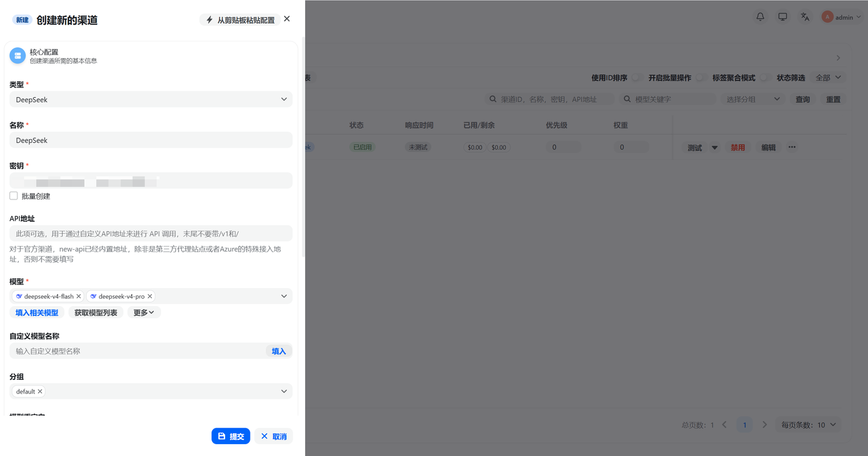
Task: Click the 优先级 column header
Action: click(557, 125)
